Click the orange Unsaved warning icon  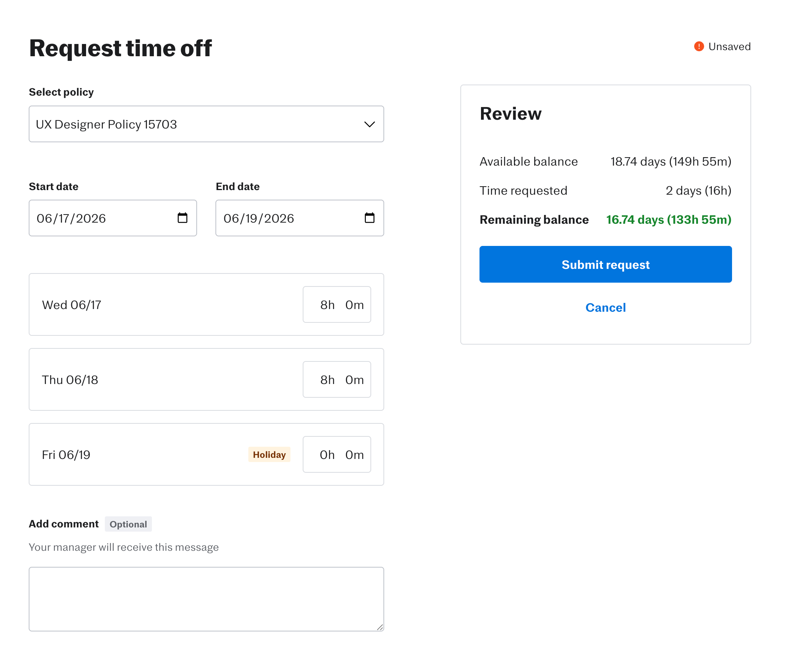click(699, 47)
